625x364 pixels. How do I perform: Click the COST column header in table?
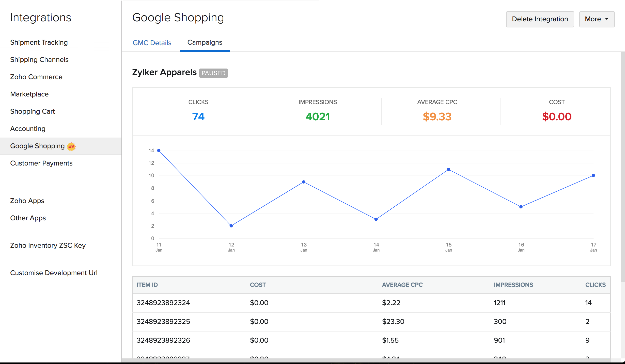[x=258, y=285]
